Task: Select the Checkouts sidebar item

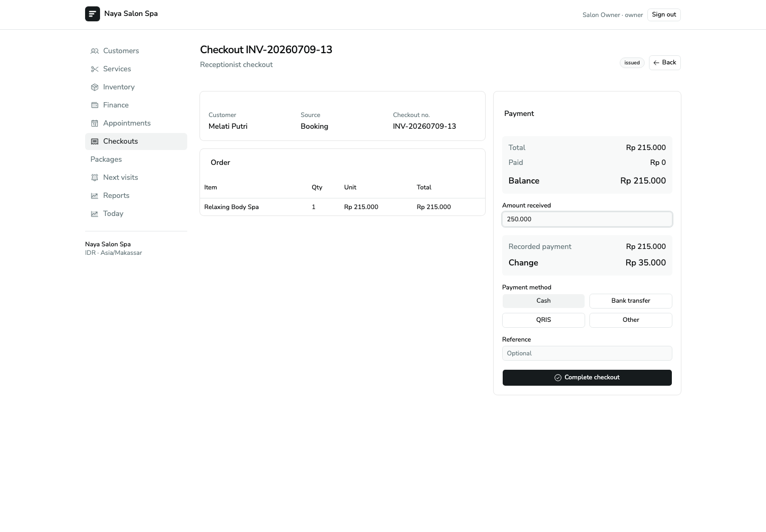Action: coord(136,142)
